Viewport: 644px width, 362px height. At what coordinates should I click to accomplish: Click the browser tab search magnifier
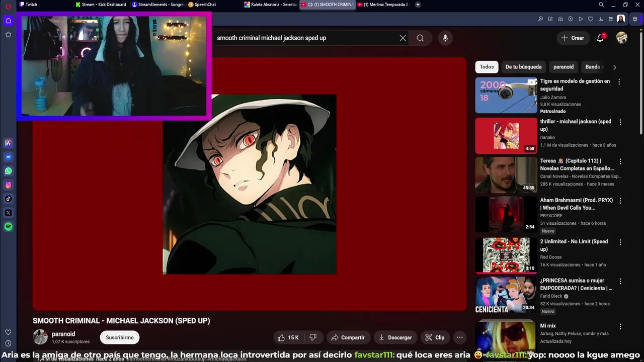coord(601,5)
